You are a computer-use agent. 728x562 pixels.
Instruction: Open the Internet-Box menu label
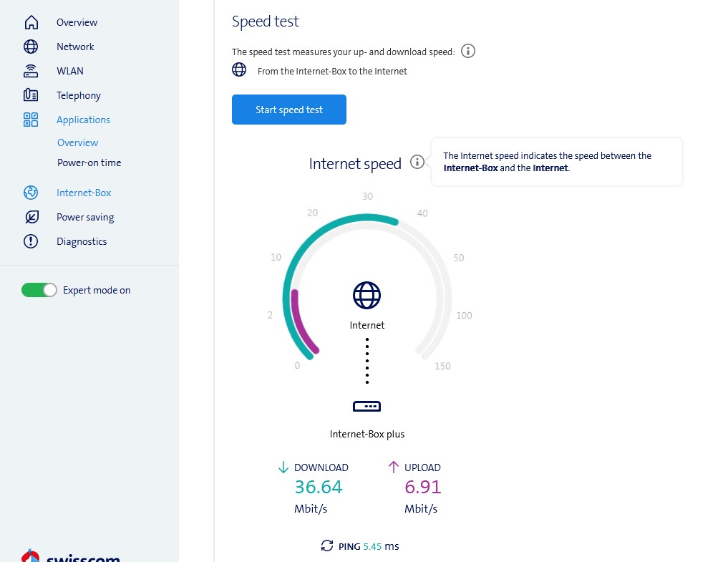[84, 193]
